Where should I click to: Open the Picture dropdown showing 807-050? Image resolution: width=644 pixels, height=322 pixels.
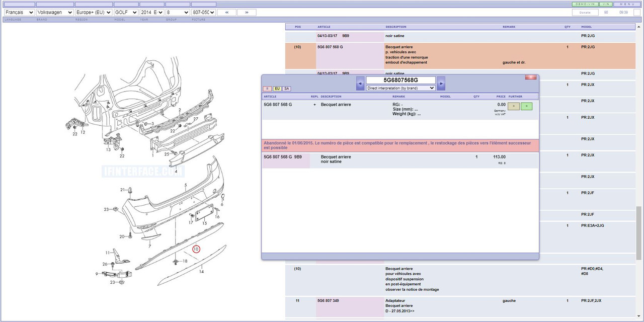pos(204,12)
